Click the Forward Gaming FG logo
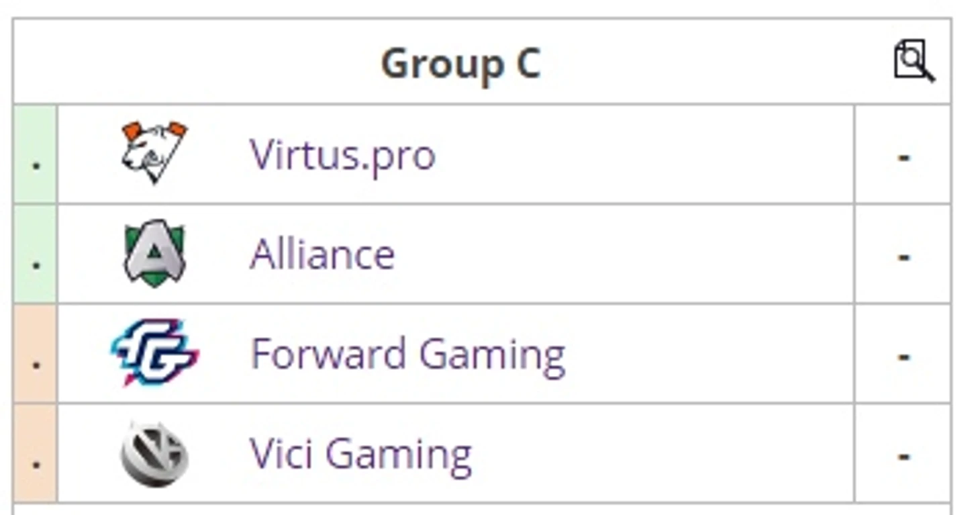Screen dimensions: 980x515 (154, 353)
